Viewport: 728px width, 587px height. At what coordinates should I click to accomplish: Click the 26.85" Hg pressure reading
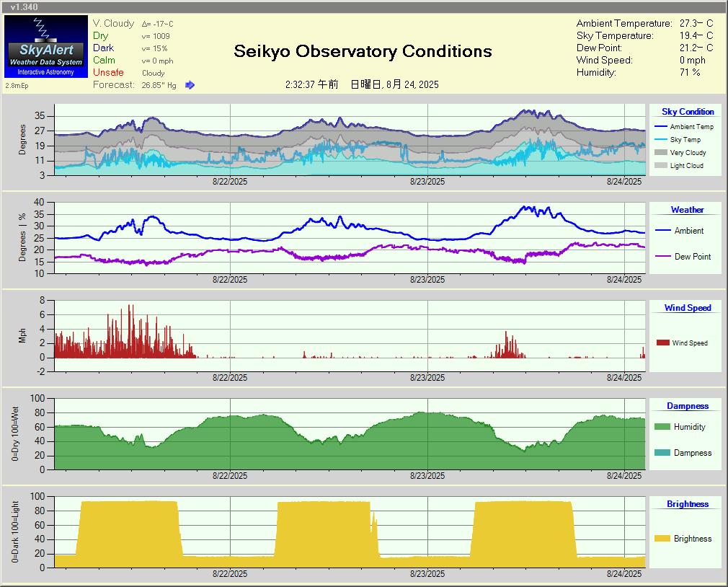[159, 85]
